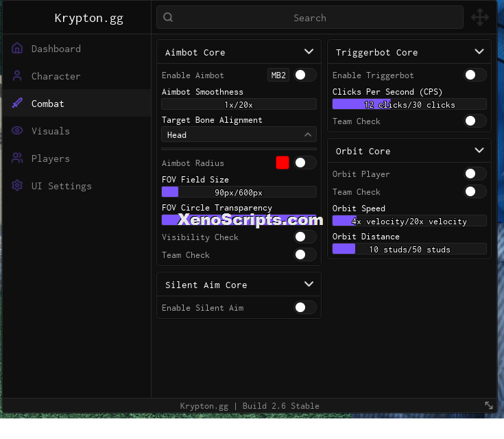Click the UI Settings gear icon
Viewport: 504px width, 439px height.
pos(17,186)
